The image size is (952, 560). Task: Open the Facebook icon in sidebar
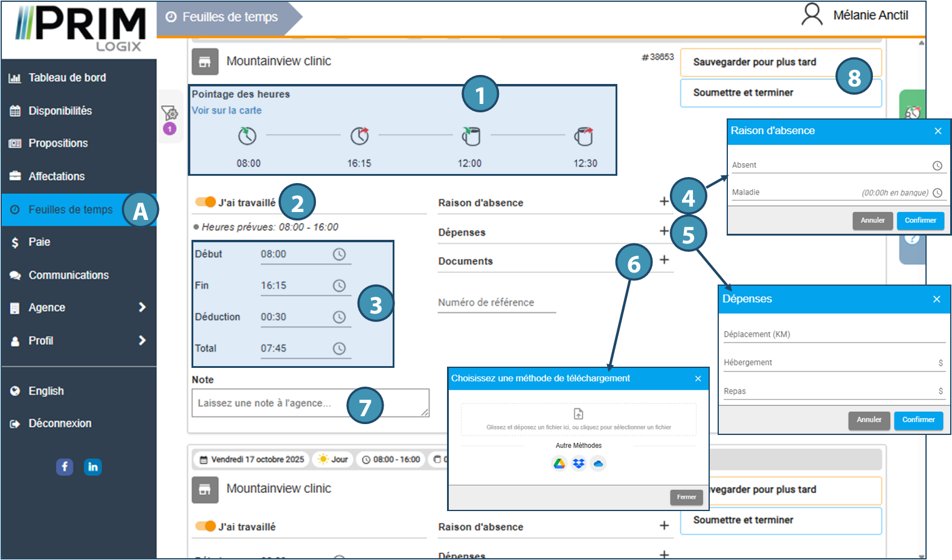pyautogui.click(x=65, y=466)
